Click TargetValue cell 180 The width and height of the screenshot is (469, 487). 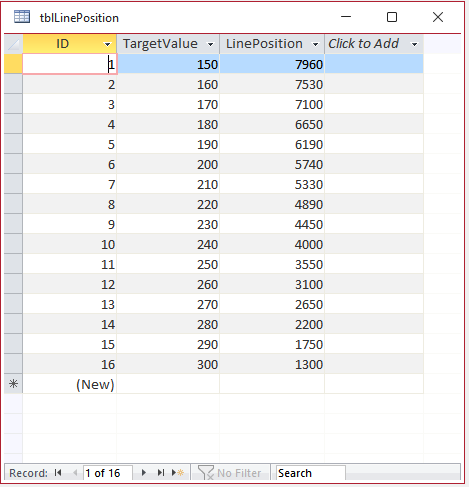coord(168,124)
